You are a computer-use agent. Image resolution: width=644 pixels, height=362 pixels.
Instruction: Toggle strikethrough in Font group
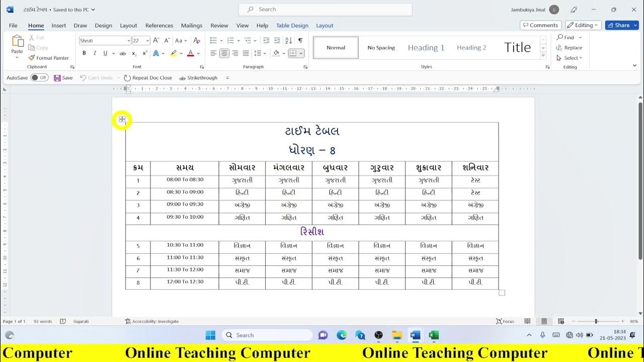[123, 53]
